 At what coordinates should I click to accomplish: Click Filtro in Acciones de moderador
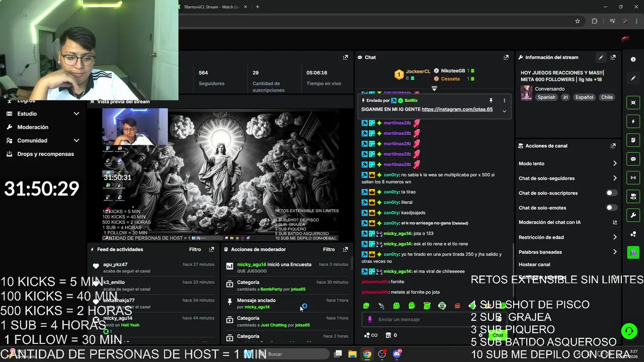click(329, 249)
